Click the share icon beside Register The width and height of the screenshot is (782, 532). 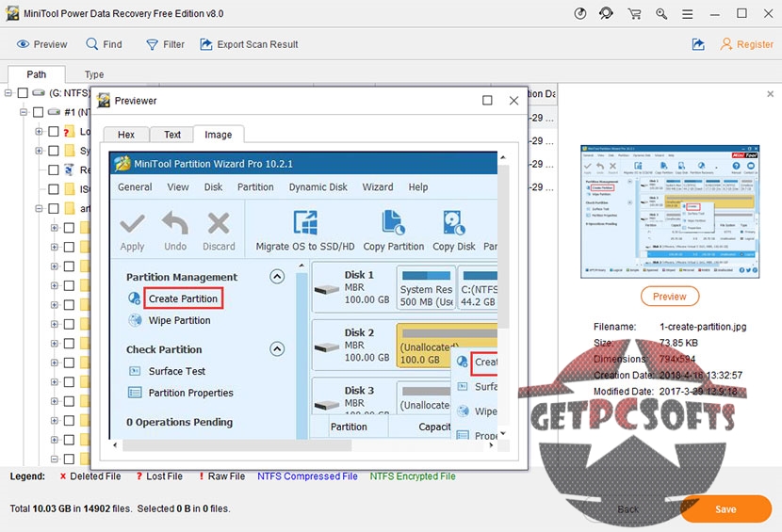tap(698, 44)
